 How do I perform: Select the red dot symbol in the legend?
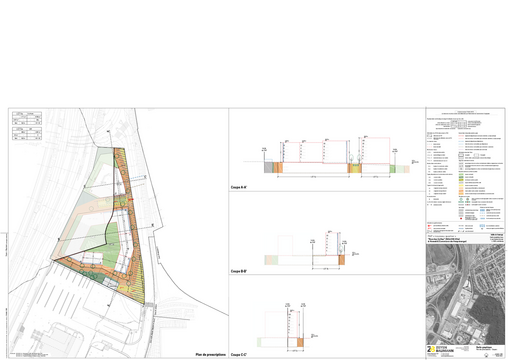[x=461, y=218]
